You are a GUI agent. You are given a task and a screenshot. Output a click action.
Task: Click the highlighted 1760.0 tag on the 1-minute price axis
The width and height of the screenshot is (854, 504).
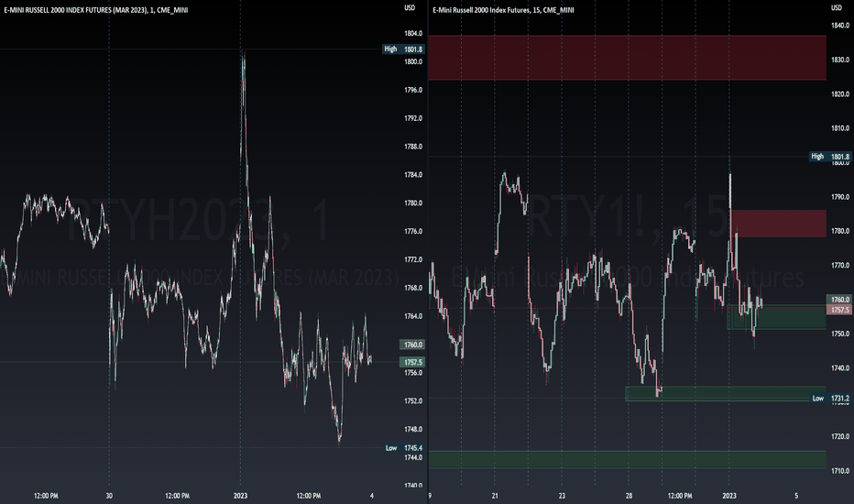pos(413,345)
